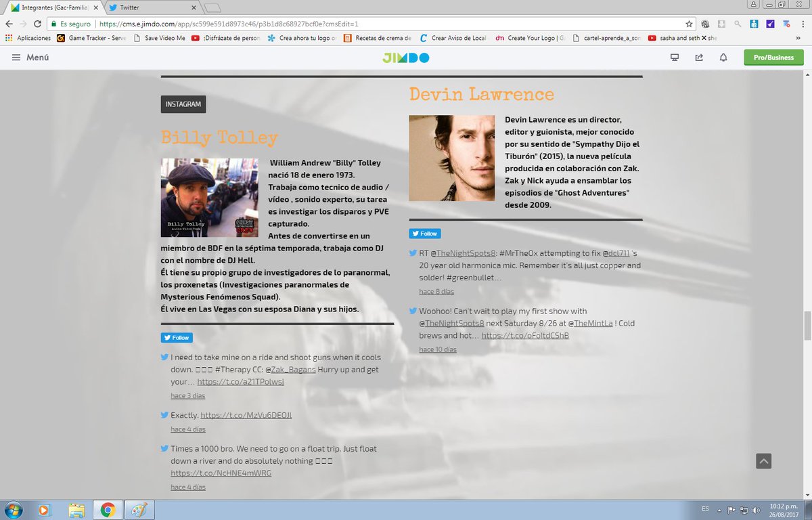Screen dimensions: 812x520
Task: Click the Chrome taskbar icon
Action: pos(108,510)
